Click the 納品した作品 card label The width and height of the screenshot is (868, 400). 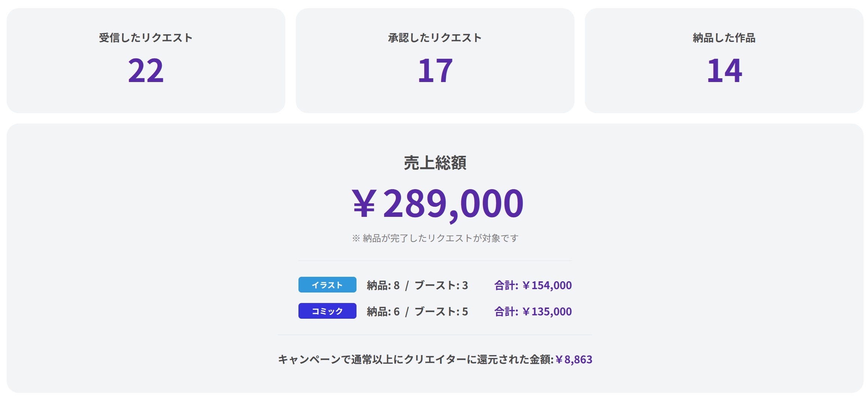(724, 38)
